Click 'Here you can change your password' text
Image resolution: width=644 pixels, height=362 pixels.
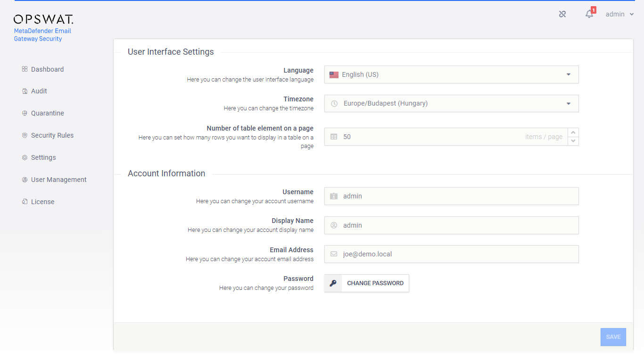(x=266, y=288)
